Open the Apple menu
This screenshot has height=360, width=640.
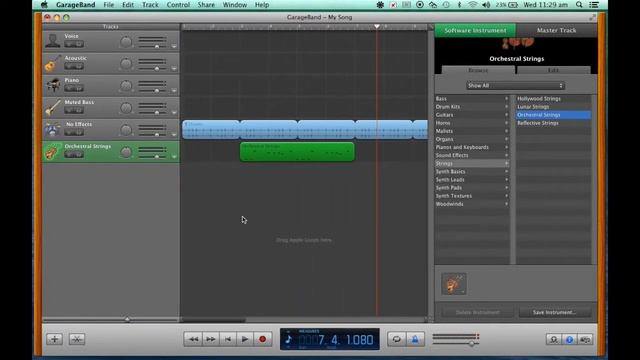(44, 5)
